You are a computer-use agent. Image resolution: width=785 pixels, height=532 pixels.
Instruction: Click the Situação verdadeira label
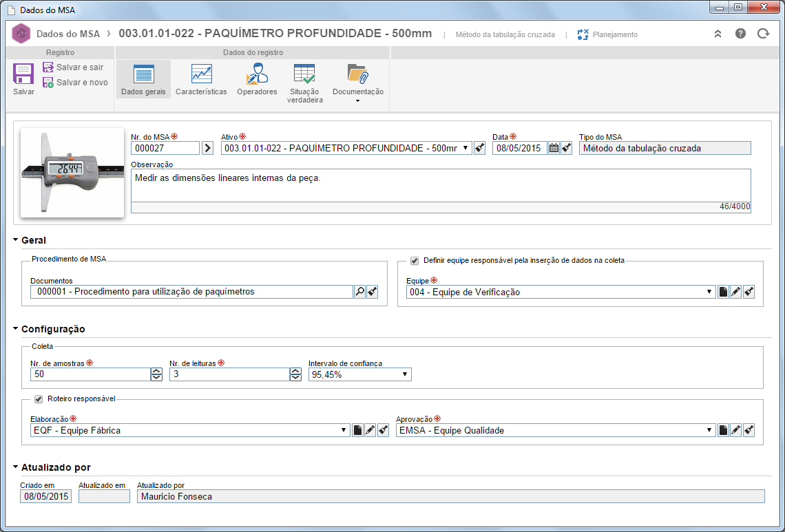coord(304,96)
